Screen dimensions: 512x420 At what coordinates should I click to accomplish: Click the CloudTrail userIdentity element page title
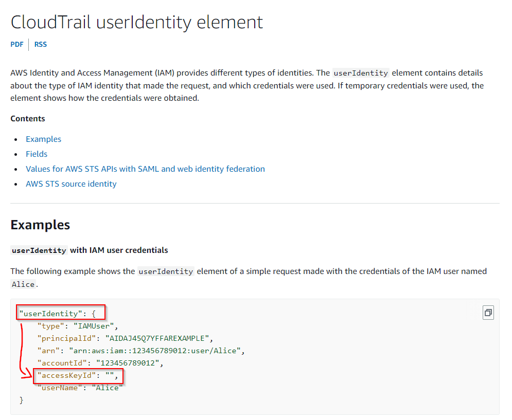(136, 22)
